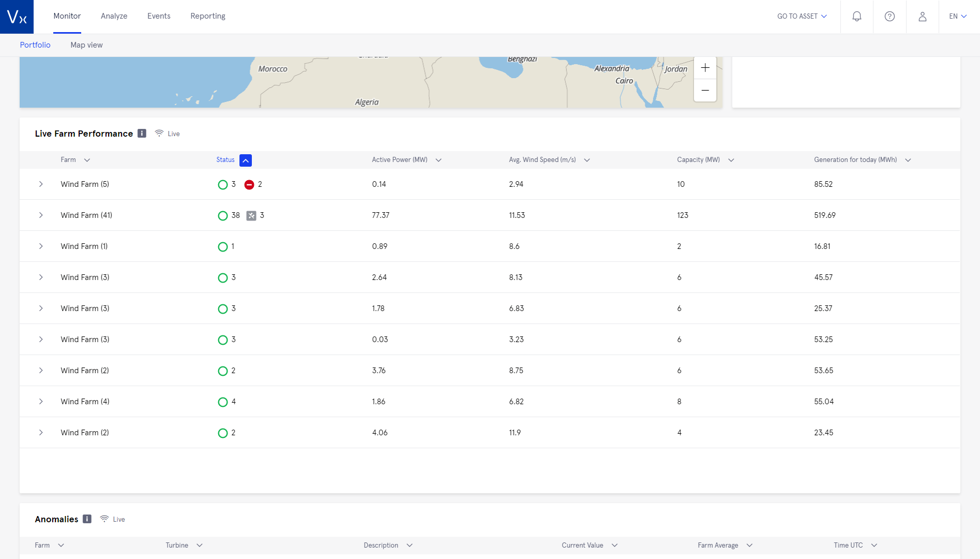Switch to Map view sub-tab
The width and height of the screenshot is (980, 559).
coord(86,45)
